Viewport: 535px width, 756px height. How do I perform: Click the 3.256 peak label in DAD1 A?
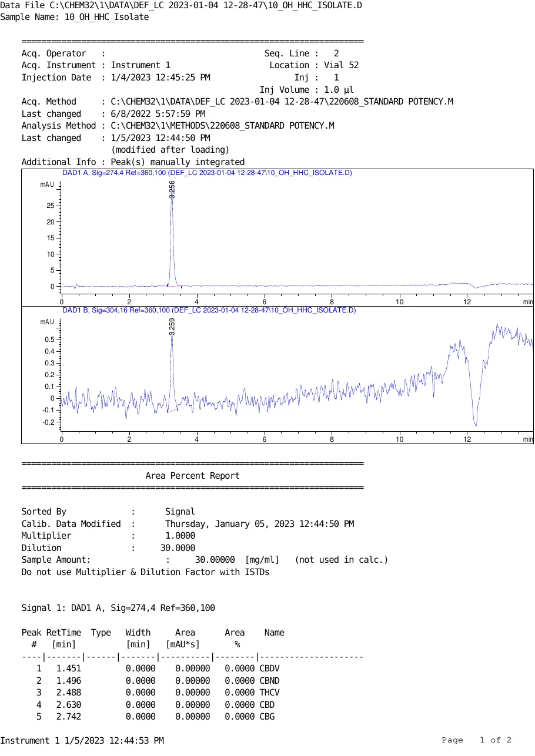172,189
